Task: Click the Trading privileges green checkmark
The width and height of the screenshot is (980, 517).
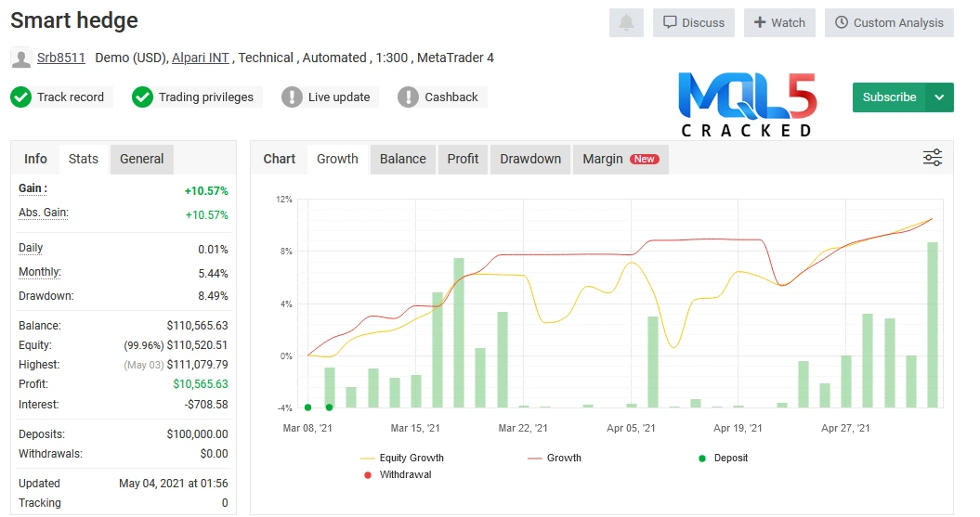Action: pos(142,97)
